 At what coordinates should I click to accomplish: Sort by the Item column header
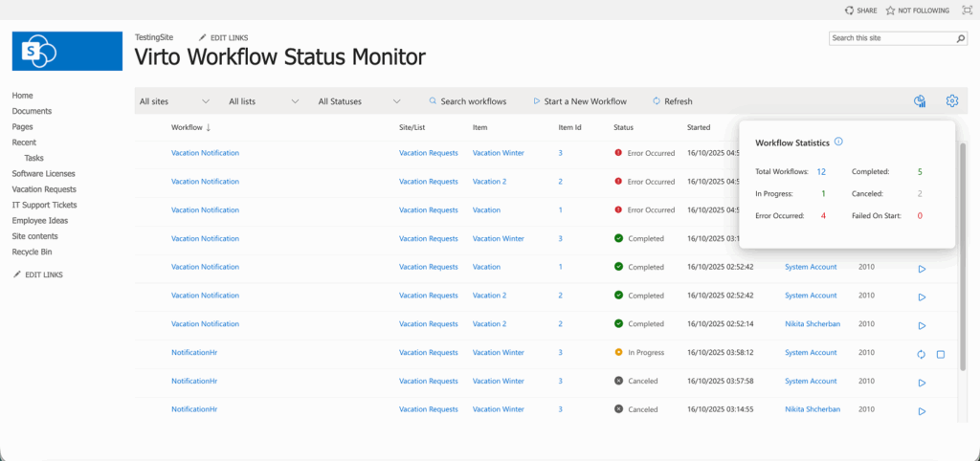pyautogui.click(x=480, y=127)
